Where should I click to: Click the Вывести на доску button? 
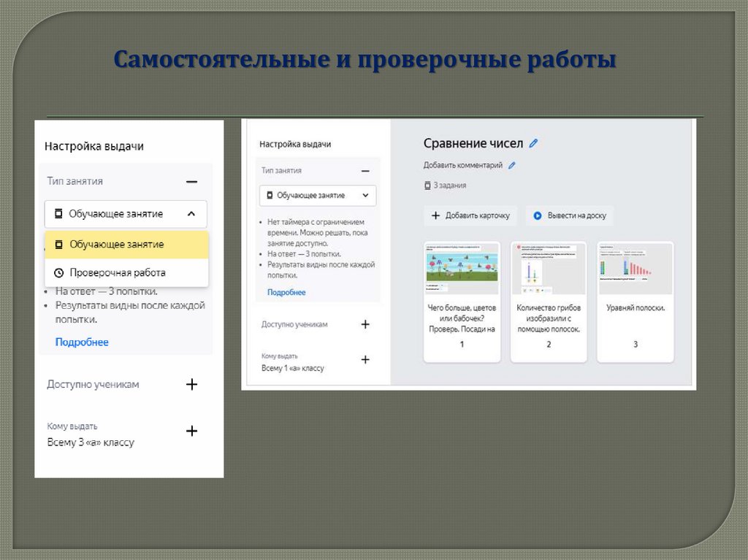pyautogui.click(x=570, y=215)
